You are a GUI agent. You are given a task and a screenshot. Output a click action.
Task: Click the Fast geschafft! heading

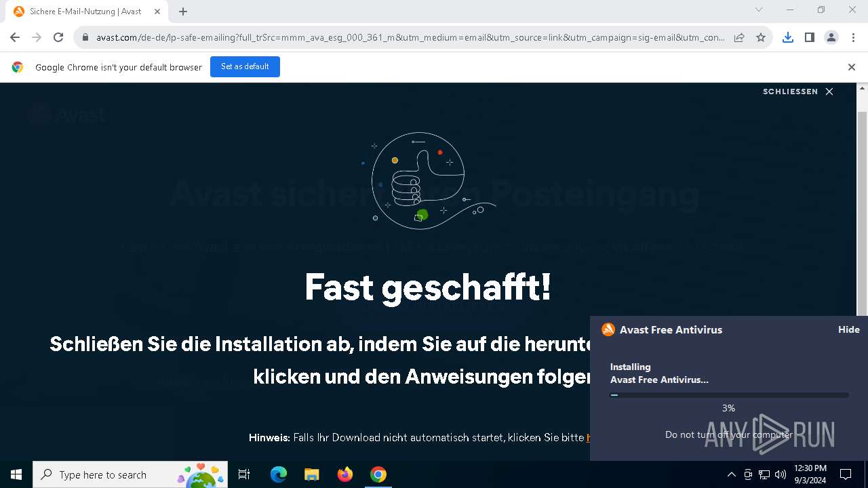point(428,287)
